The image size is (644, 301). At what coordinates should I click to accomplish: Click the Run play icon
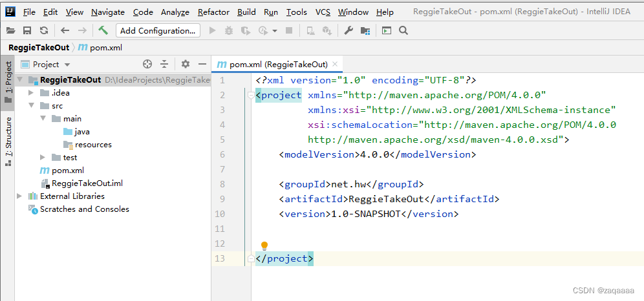pyautogui.click(x=212, y=30)
